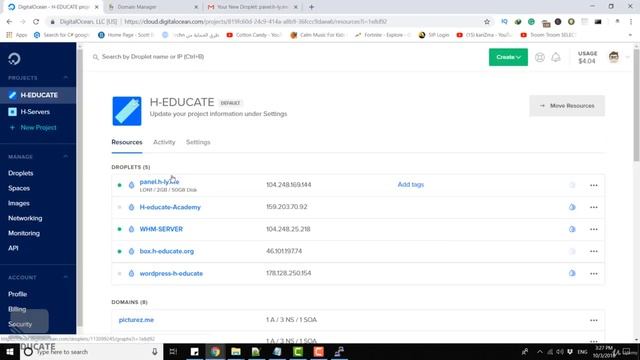The image size is (640, 360).
Task: Click droplet icon beside WHM-SERVER
Action: click(x=131, y=229)
